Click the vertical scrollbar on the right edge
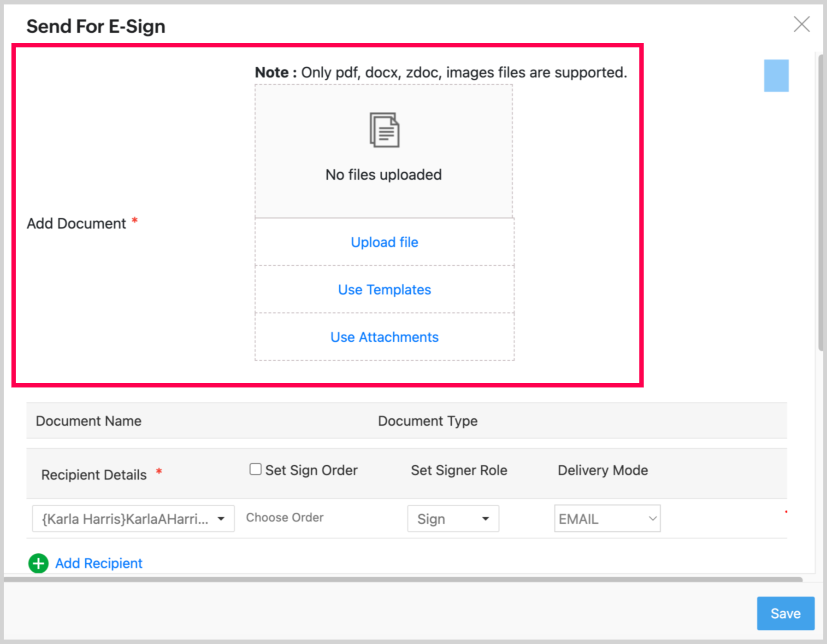The height and width of the screenshot is (644, 827). click(x=821, y=203)
